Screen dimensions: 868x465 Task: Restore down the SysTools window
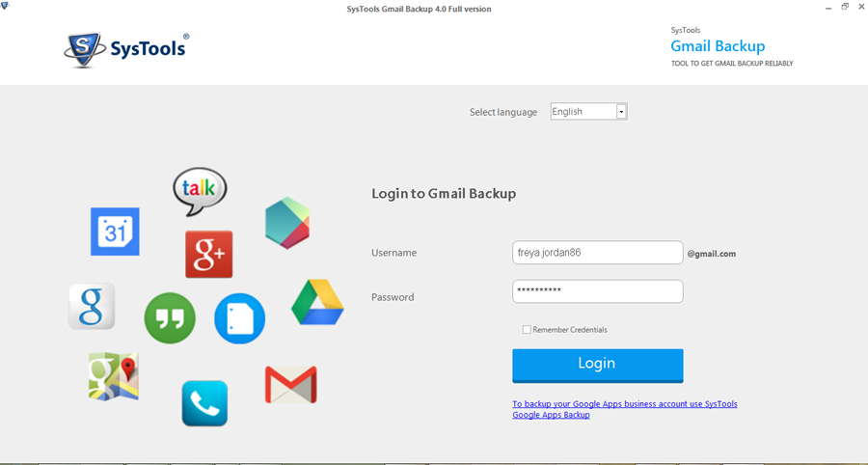coord(845,7)
